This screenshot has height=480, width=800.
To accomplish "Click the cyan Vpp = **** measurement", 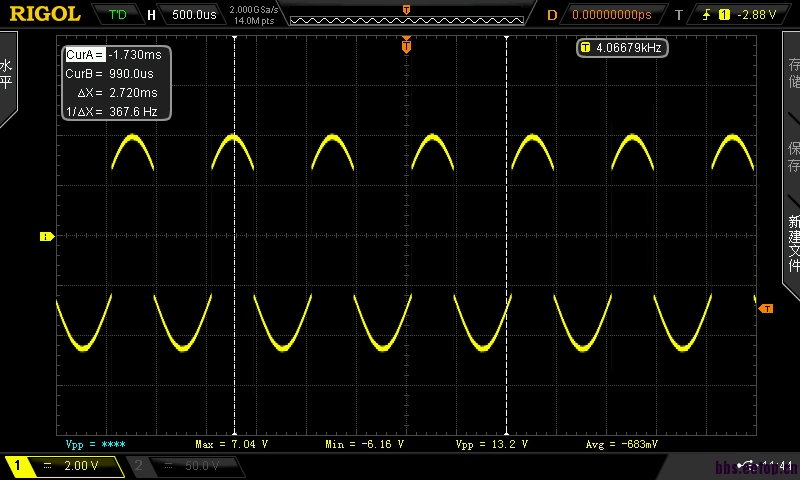I will pos(95,444).
